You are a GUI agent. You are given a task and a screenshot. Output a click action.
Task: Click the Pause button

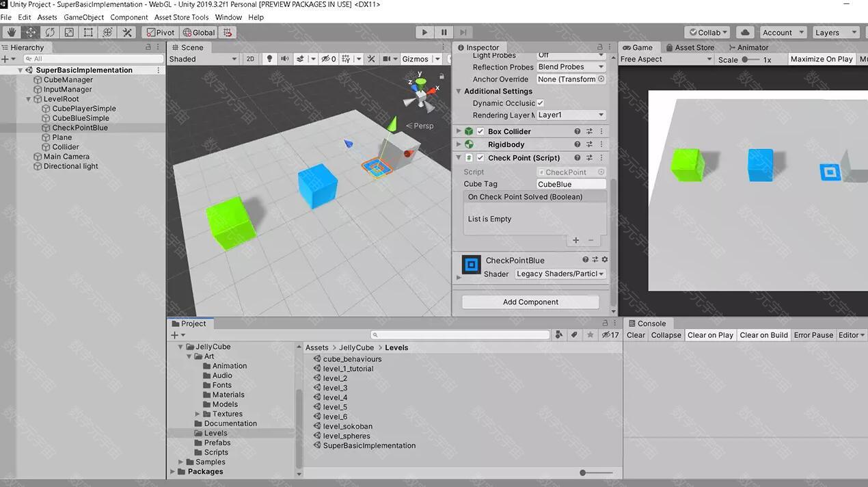pyautogui.click(x=444, y=32)
